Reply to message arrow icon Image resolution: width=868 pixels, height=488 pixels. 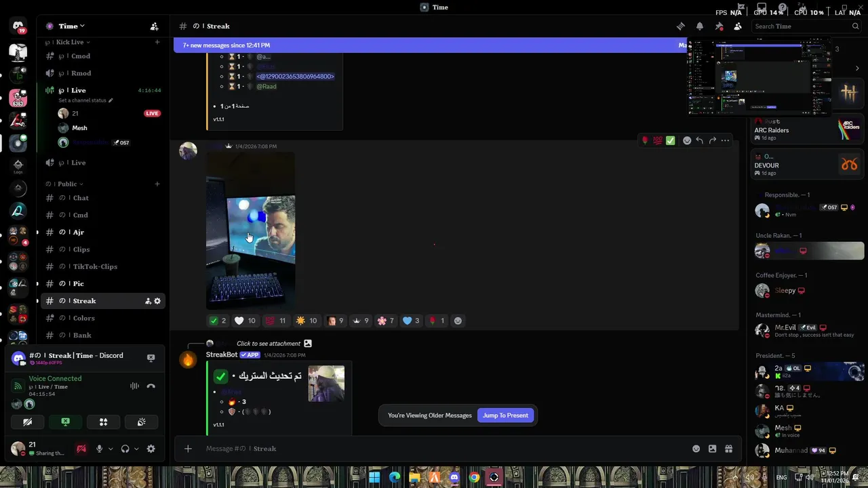coord(699,140)
